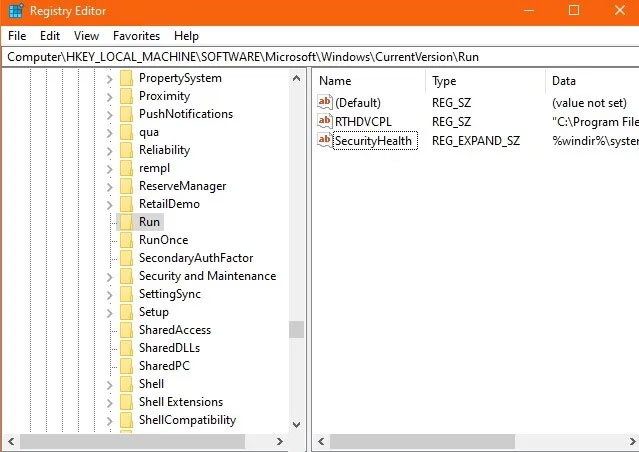The width and height of the screenshot is (639, 452).
Task: Open the View menu
Action: pos(86,36)
